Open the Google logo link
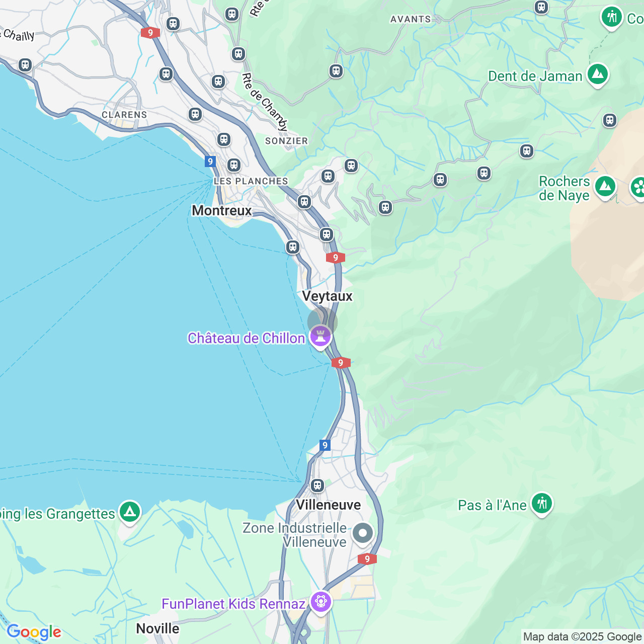Viewport: 644px width, 644px height. click(x=34, y=632)
